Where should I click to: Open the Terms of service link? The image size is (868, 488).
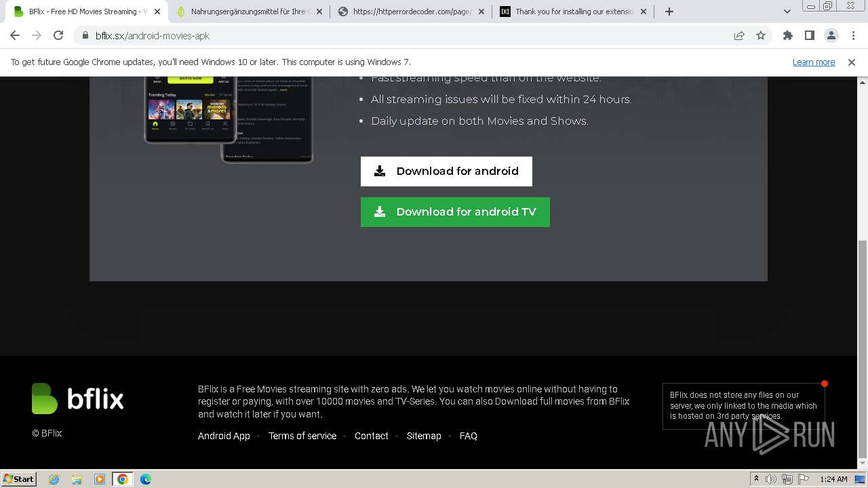click(302, 436)
